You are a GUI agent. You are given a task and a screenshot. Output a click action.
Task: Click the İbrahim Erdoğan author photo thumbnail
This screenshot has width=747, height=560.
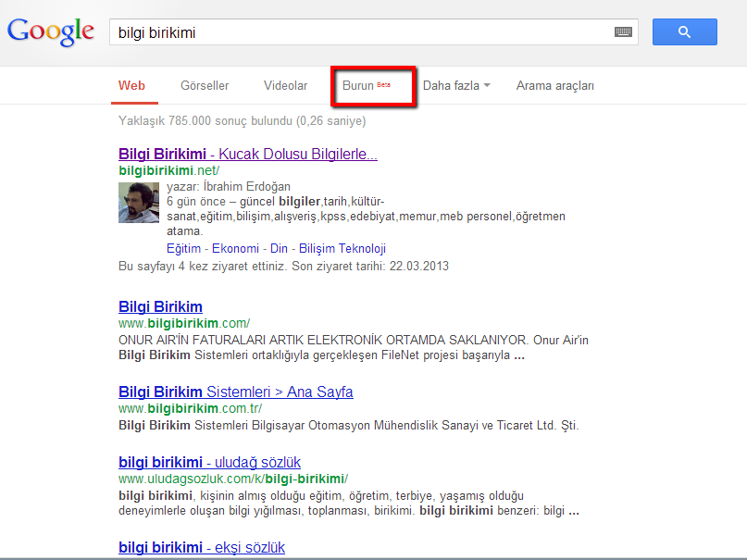[x=139, y=203]
